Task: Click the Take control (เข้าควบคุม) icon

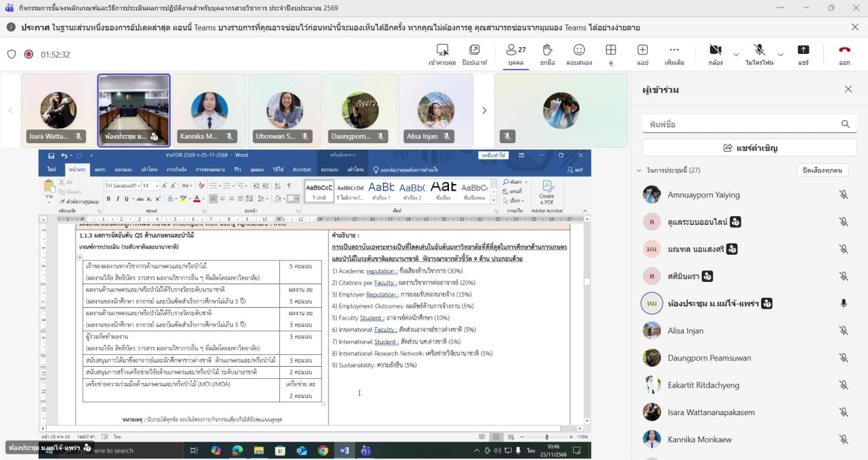Action: (442, 54)
